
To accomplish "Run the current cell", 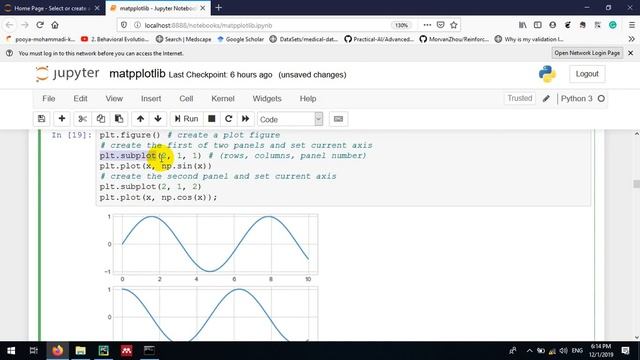I will coord(186,119).
